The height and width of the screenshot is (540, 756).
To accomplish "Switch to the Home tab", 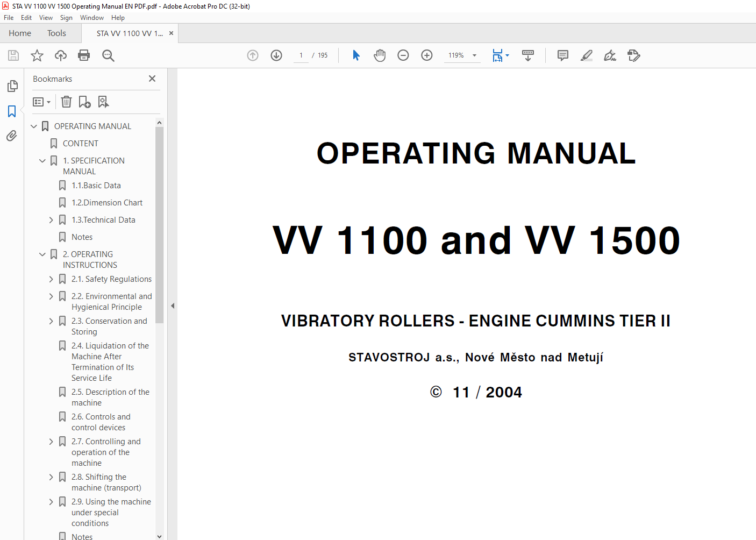I will 20,33.
